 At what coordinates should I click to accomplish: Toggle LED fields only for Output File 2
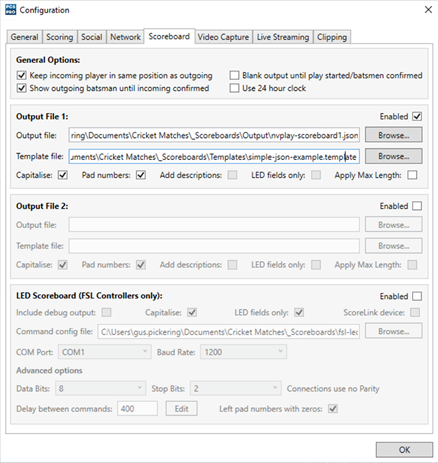pos(316,265)
